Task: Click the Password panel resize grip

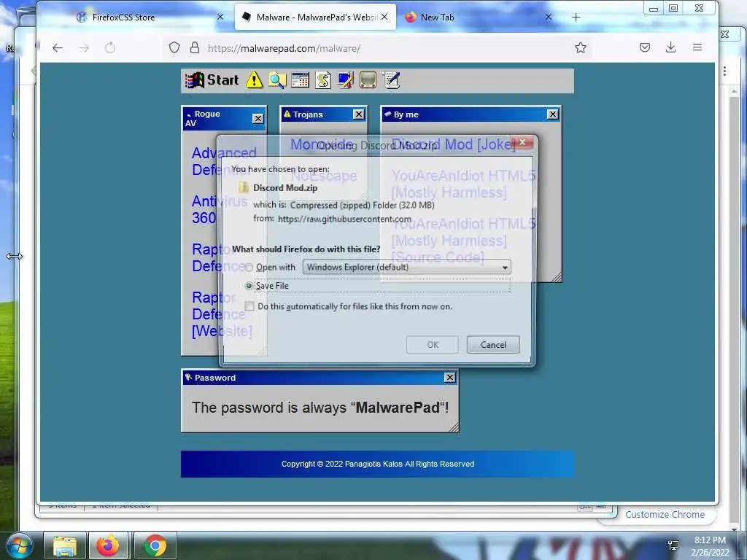Action: [454, 427]
